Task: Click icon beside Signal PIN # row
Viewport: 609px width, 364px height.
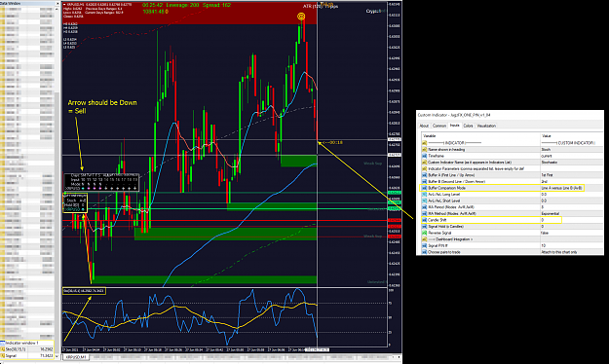Action: (x=425, y=245)
